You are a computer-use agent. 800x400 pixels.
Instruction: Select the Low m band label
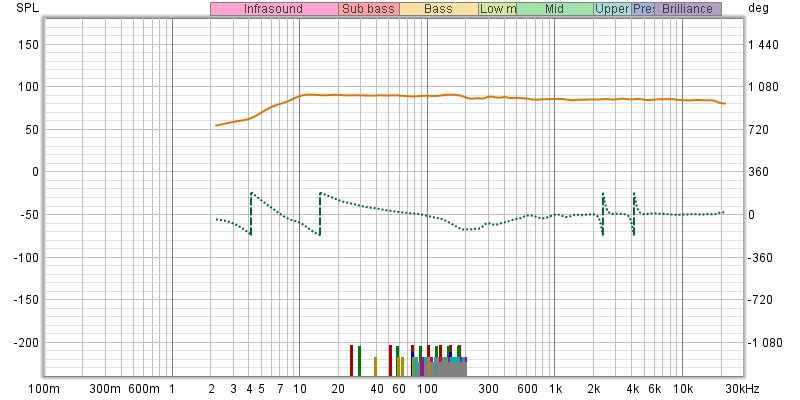(x=497, y=9)
